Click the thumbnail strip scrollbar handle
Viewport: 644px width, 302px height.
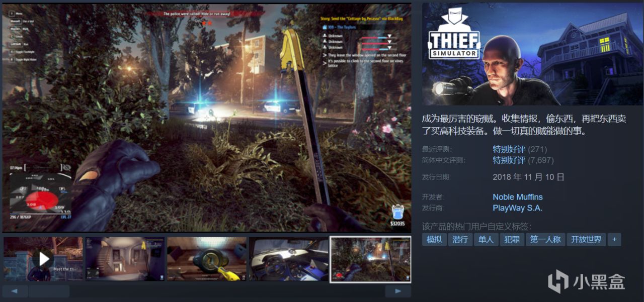(x=49, y=291)
